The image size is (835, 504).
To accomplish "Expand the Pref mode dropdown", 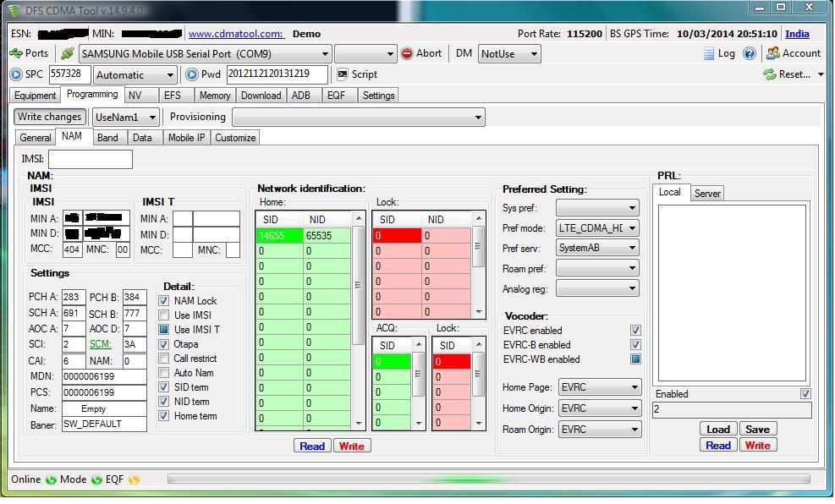I will click(x=631, y=228).
